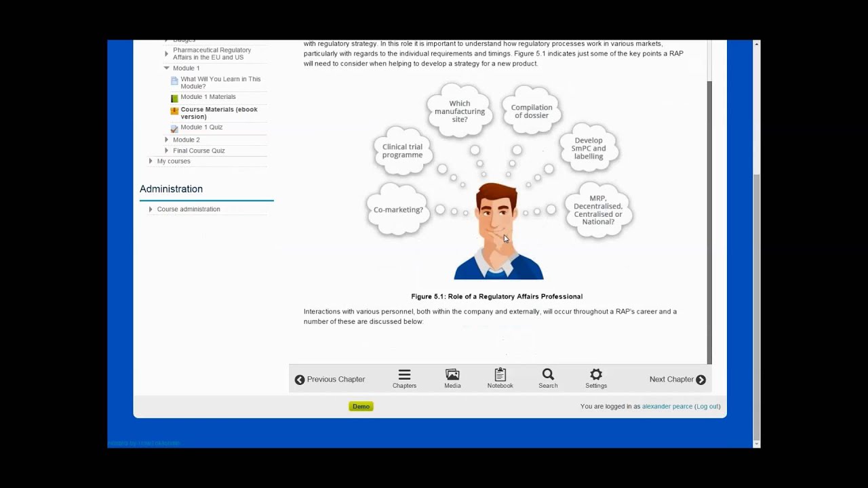This screenshot has height=488, width=868.
Task: Click the Clinical trial programme thought bubble
Action: tap(402, 150)
